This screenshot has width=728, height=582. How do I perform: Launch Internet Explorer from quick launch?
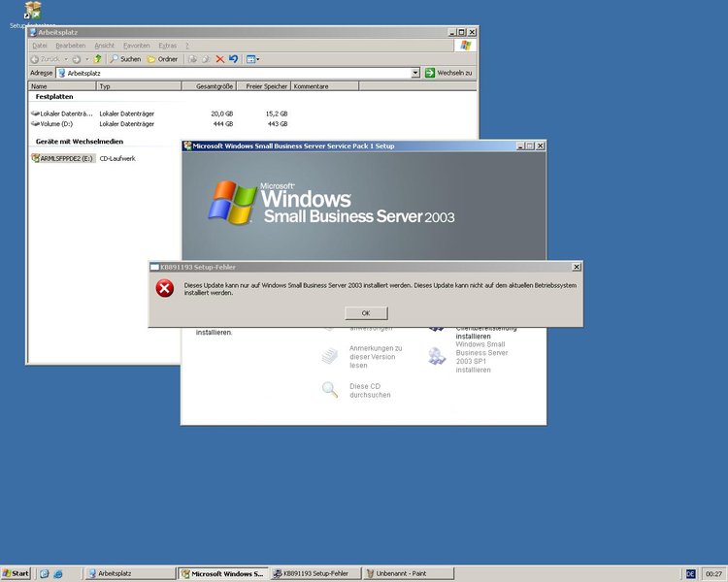tap(58, 573)
